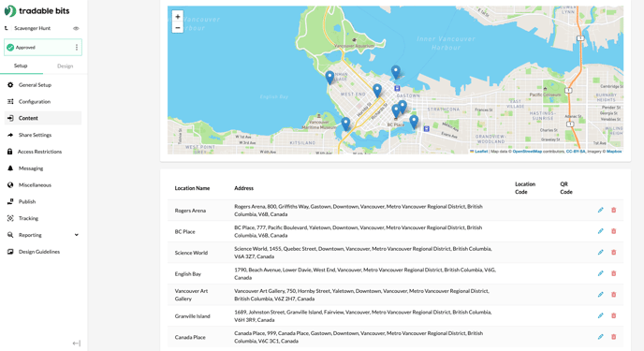Image resolution: width=644 pixels, height=351 pixels.
Task: Delete the Canada Place location
Action: [614, 337]
